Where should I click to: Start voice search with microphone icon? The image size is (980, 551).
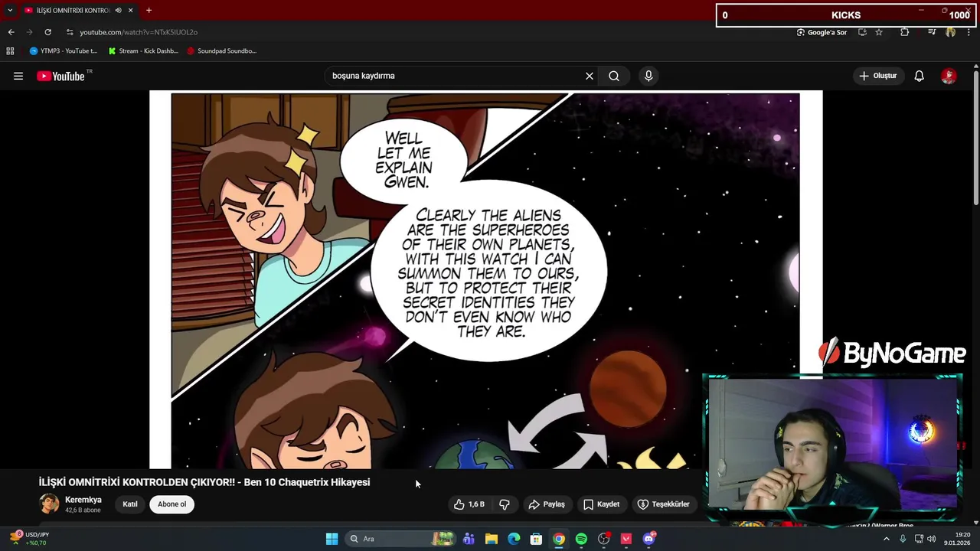(x=648, y=76)
